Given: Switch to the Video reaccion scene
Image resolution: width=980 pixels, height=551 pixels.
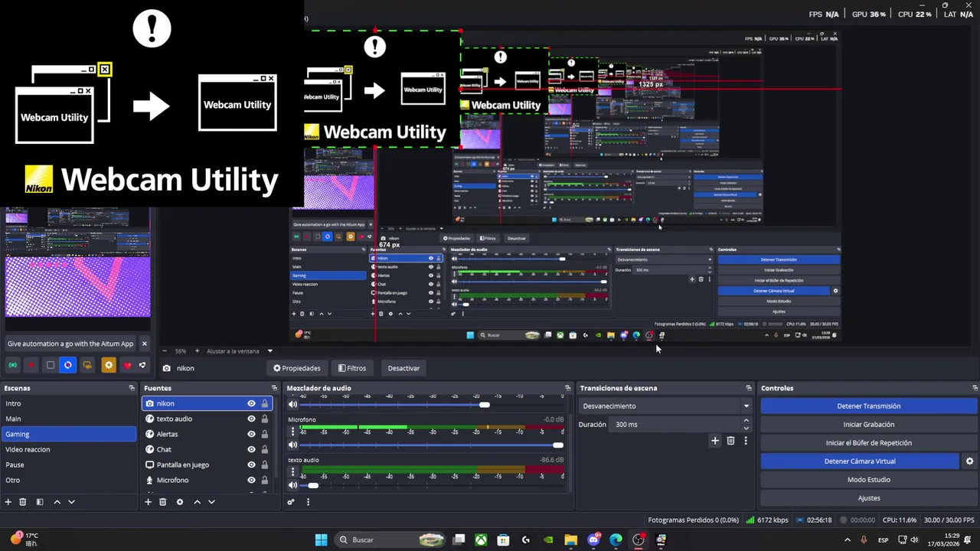Looking at the screenshot, I should (69, 449).
